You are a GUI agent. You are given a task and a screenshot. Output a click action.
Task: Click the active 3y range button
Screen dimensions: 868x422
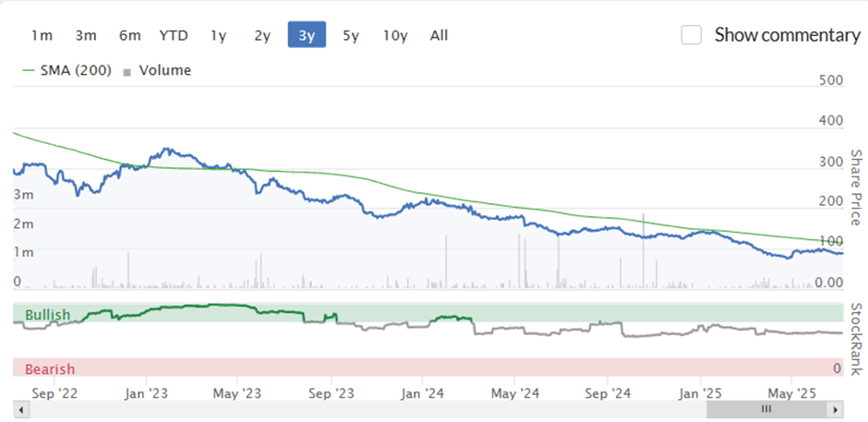[x=307, y=35]
